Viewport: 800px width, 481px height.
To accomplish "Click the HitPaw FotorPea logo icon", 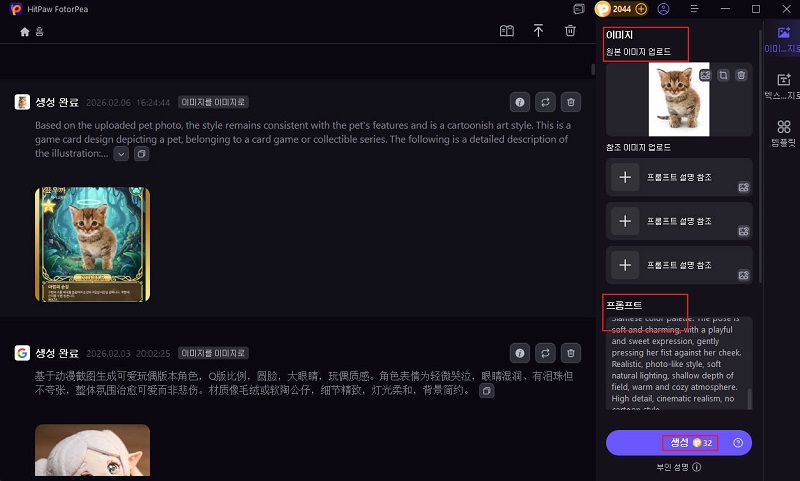I will pos(16,9).
